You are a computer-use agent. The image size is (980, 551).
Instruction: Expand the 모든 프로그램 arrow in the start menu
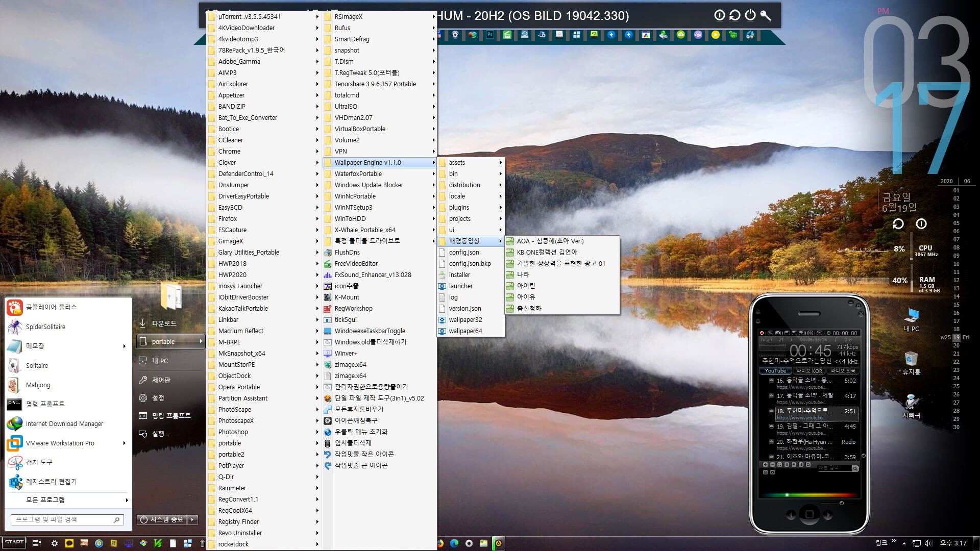pyautogui.click(x=127, y=500)
